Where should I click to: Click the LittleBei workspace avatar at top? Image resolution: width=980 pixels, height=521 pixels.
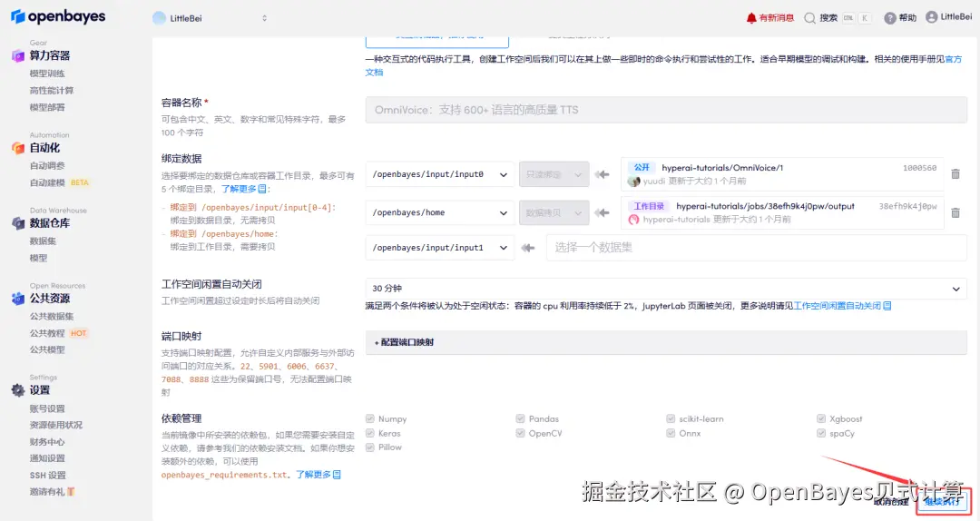(x=160, y=18)
